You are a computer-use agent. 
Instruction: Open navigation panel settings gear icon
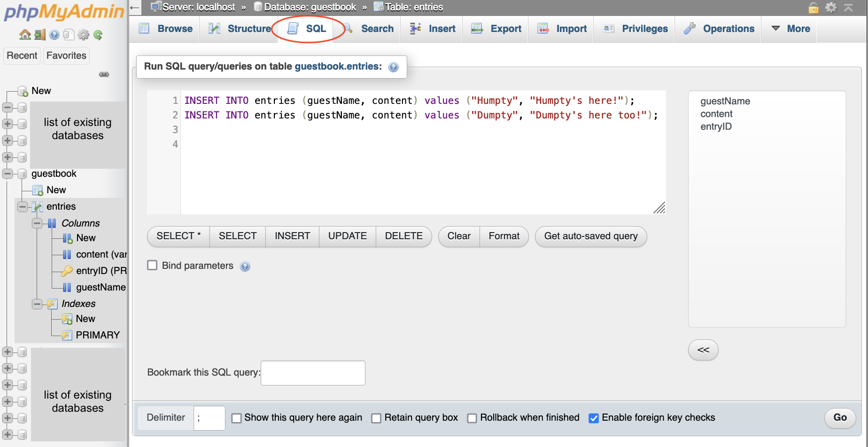pos(84,34)
